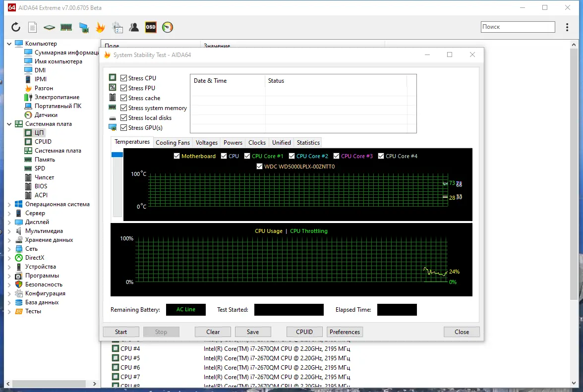Select Память tree item
The width and height of the screenshot is (583, 392).
point(45,160)
